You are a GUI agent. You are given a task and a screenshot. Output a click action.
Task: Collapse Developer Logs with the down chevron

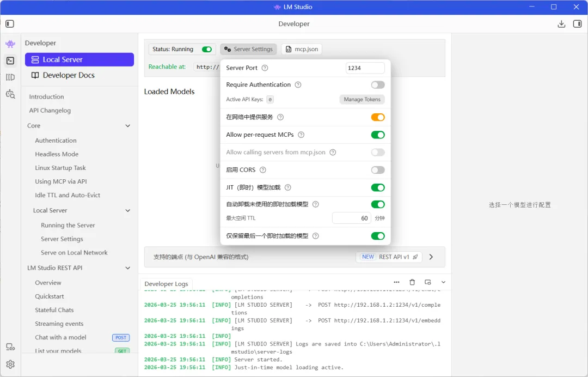443,282
